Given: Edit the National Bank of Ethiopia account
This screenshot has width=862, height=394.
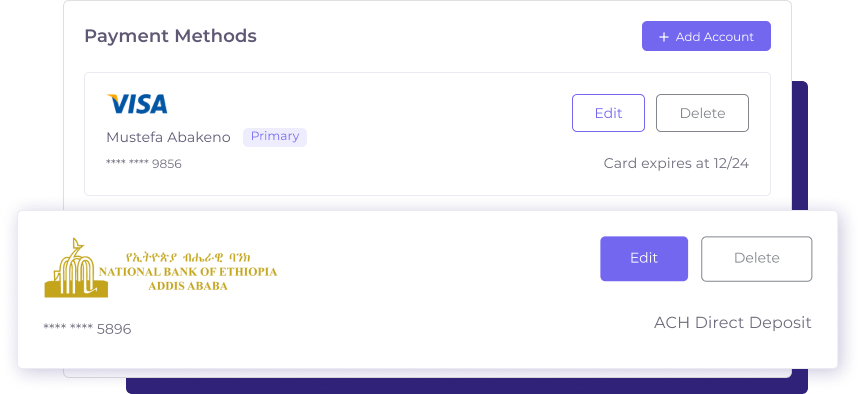Looking at the screenshot, I should [644, 258].
